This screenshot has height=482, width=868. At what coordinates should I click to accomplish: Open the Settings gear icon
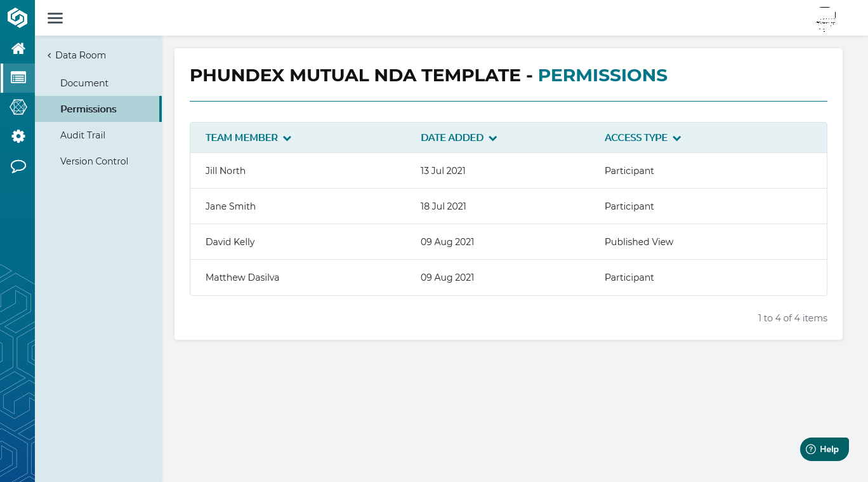(x=18, y=137)
